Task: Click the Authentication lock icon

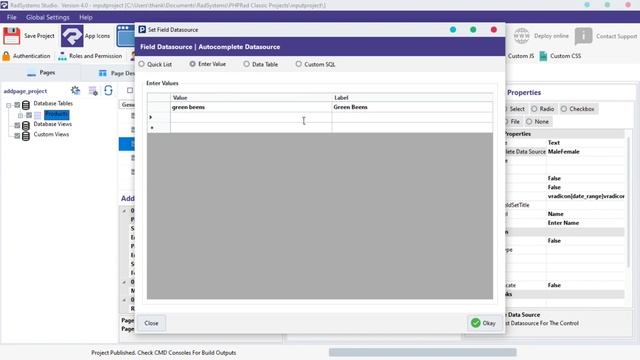Action: 6,56
